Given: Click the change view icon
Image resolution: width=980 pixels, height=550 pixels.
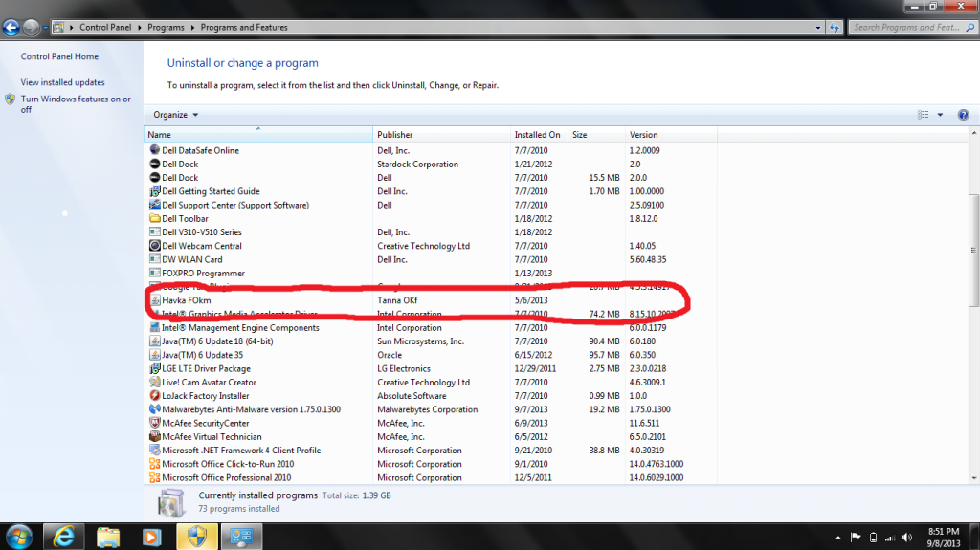Looking at the screenshot, I should (x=924, y=115).
